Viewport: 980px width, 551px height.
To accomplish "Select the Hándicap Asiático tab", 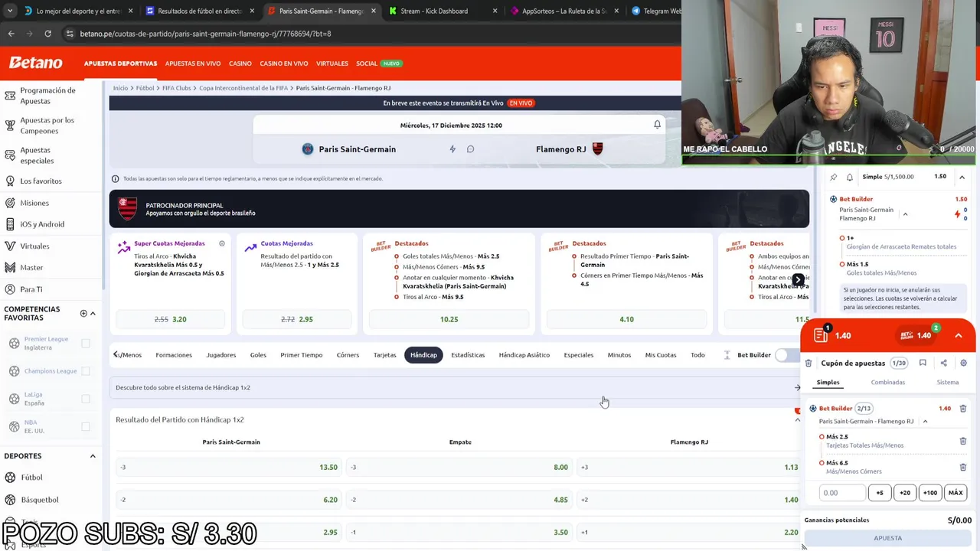I will click(524, 355).
